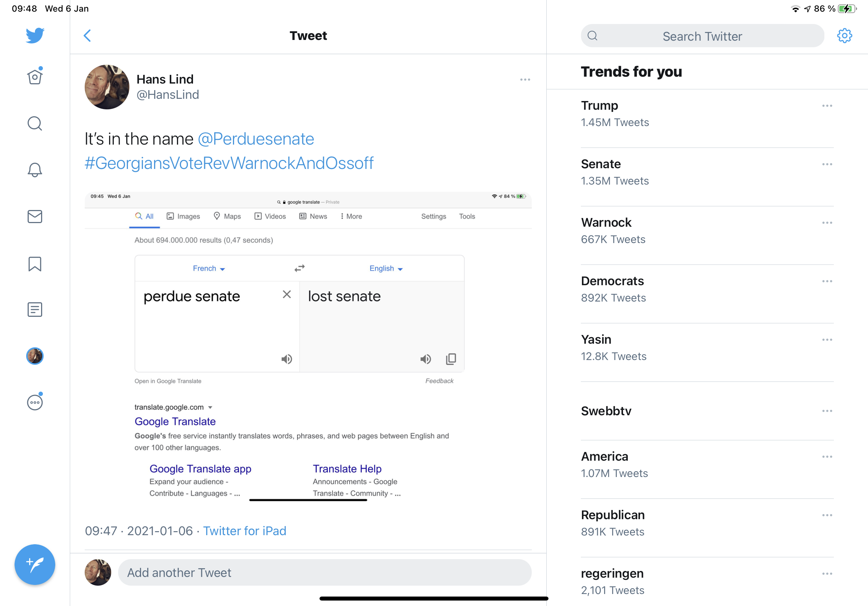Viewport: 868px width, 606px height.
Task: Open the tweet's more options menu
Action: (x=525, y=80)
